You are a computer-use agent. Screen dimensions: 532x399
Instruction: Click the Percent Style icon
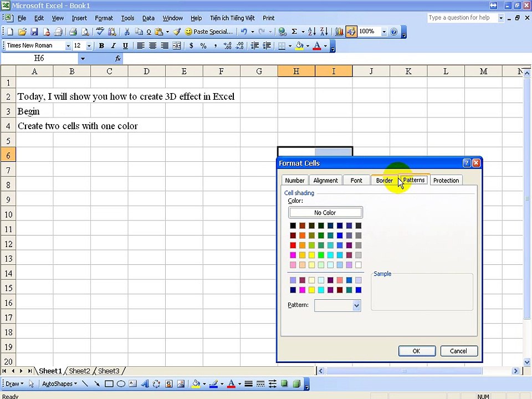pos(203,46)
